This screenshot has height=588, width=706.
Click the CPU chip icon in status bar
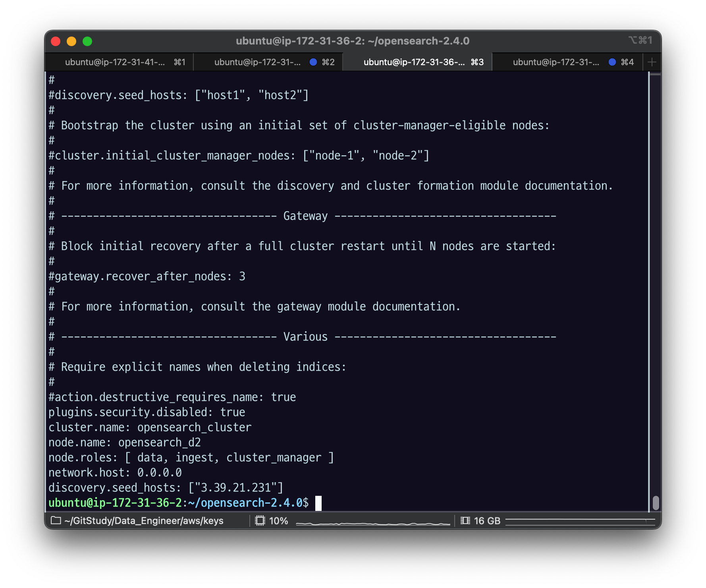(x=260, y=520)
